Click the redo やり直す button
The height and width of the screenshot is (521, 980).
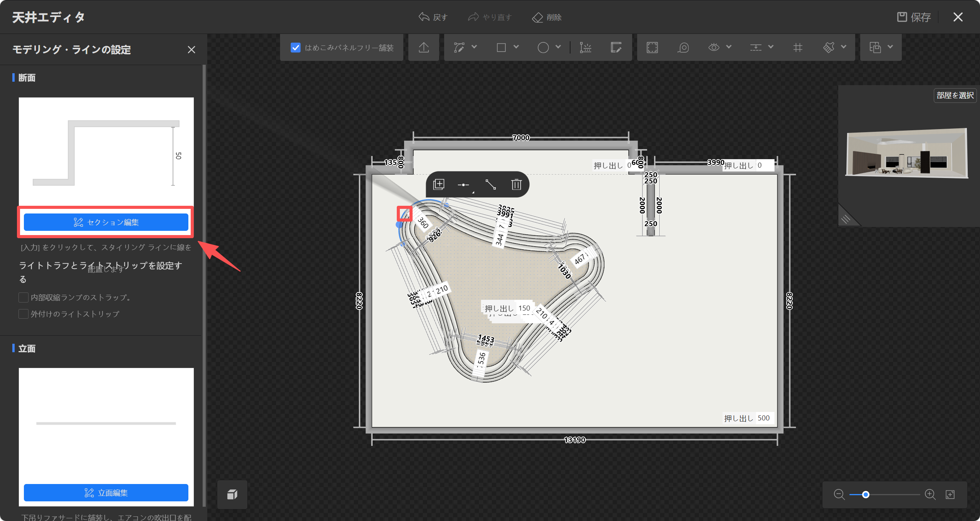point(490,17)
